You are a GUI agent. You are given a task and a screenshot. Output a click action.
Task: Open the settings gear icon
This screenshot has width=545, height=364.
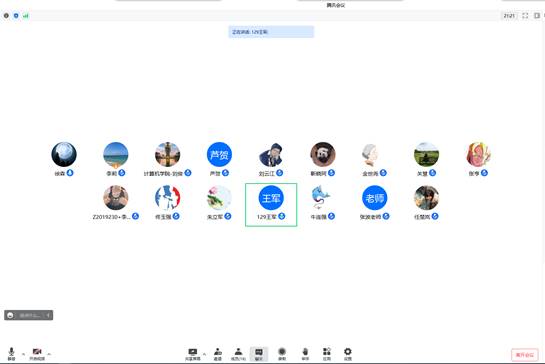pos(348,354)
